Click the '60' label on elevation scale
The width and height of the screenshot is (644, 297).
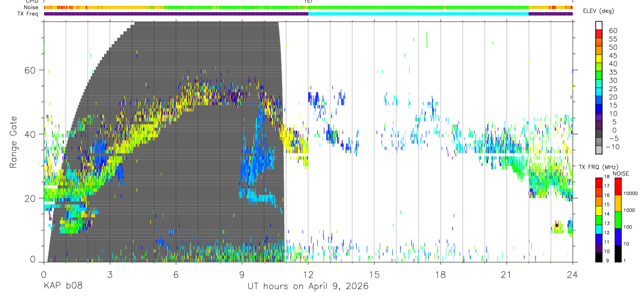pos(613,30)
